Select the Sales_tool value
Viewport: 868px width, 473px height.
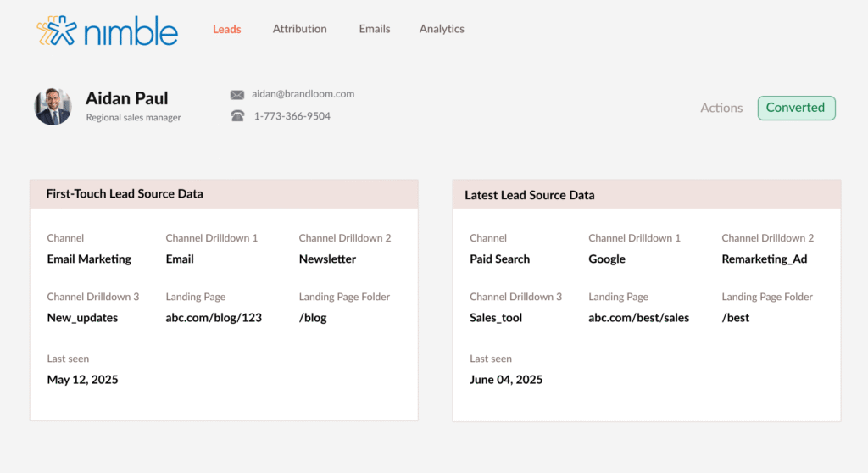pyautogui.click(x=495, y=318)
